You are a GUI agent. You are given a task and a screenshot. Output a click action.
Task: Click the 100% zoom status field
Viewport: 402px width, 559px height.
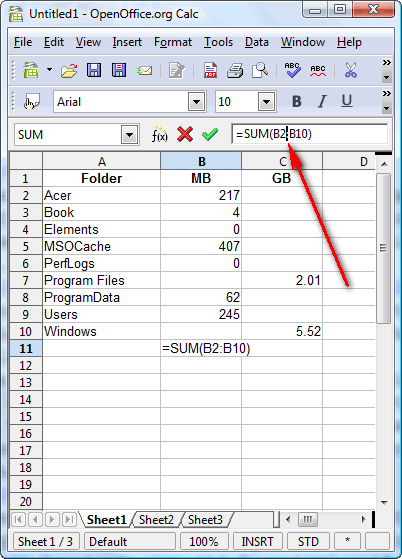[x=204, y=542]
